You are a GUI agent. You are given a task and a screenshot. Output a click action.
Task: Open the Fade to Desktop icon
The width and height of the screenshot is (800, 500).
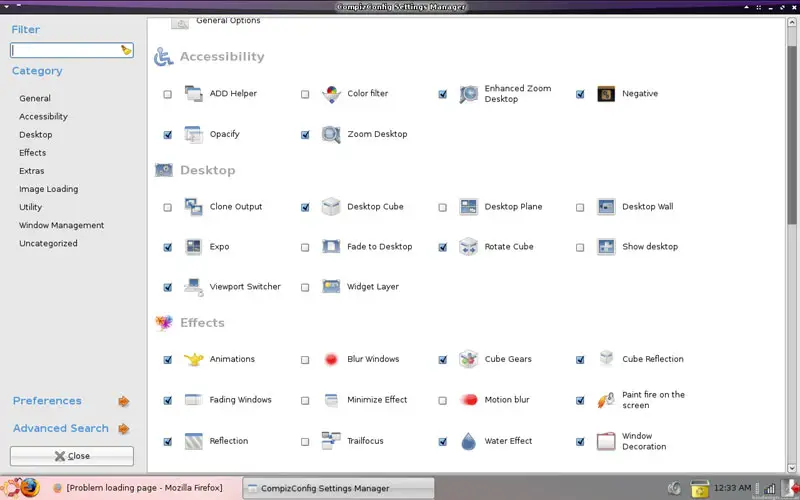[x=331, y=247]
